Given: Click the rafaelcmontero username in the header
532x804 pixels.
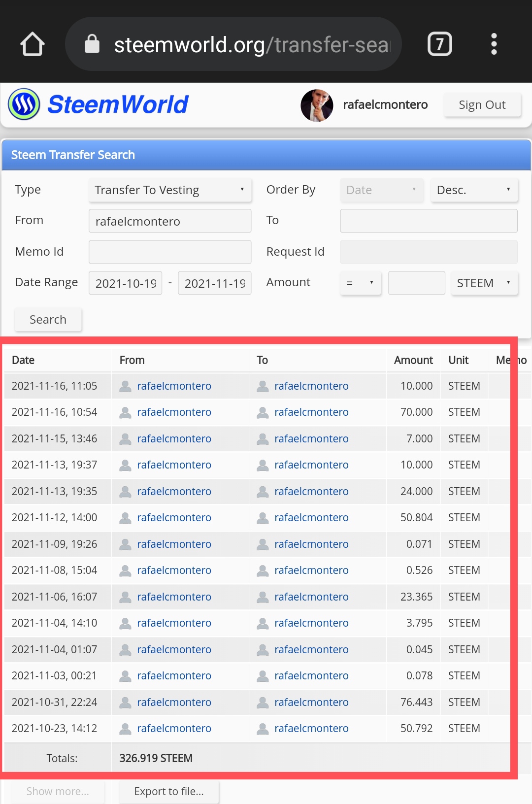Looking at the screenshot, I should point(385,105).
